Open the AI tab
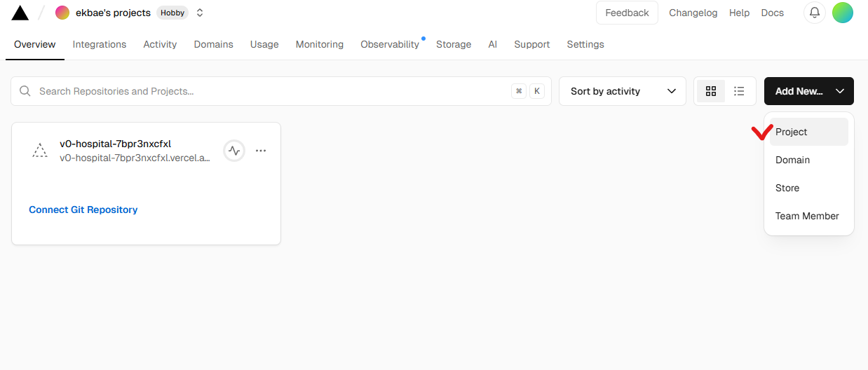This screenshot has height=370, width=868. click(x=493, y=44)
